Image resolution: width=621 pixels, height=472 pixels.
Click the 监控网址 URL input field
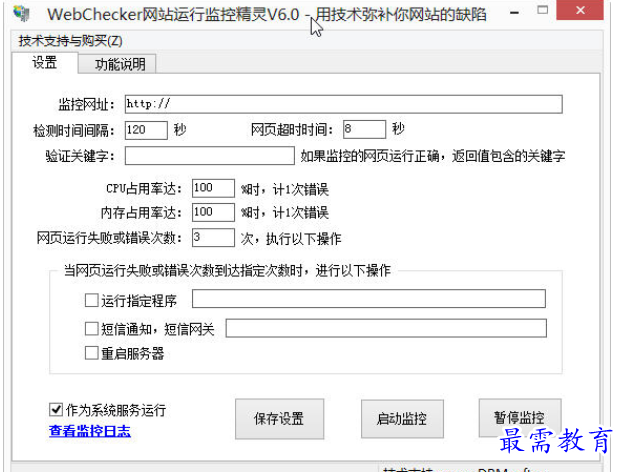343,104
